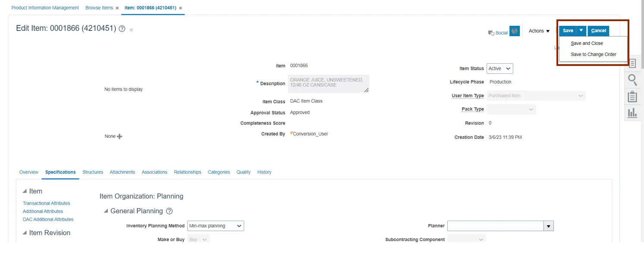644x271 pixels.
Task: Click the globe icon next to Social
Action: pyautogui.click(x=514, y=31)
